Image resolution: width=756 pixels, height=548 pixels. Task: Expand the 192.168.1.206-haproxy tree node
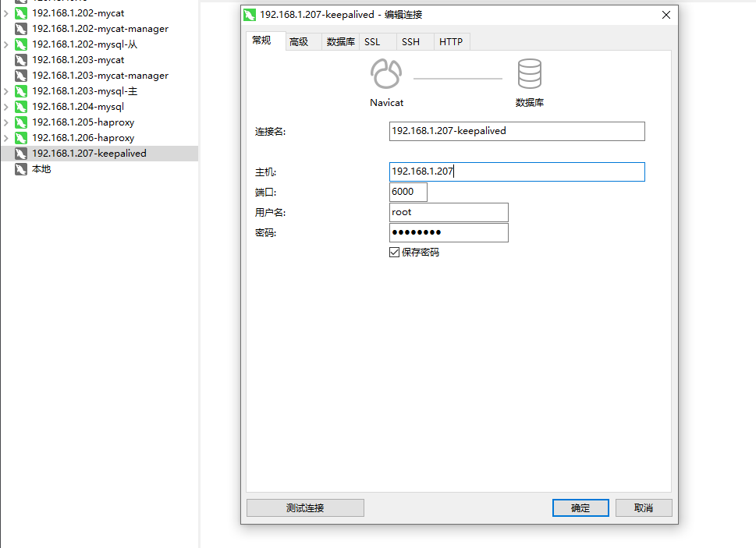pyautogui.click(x=6, y=138)
